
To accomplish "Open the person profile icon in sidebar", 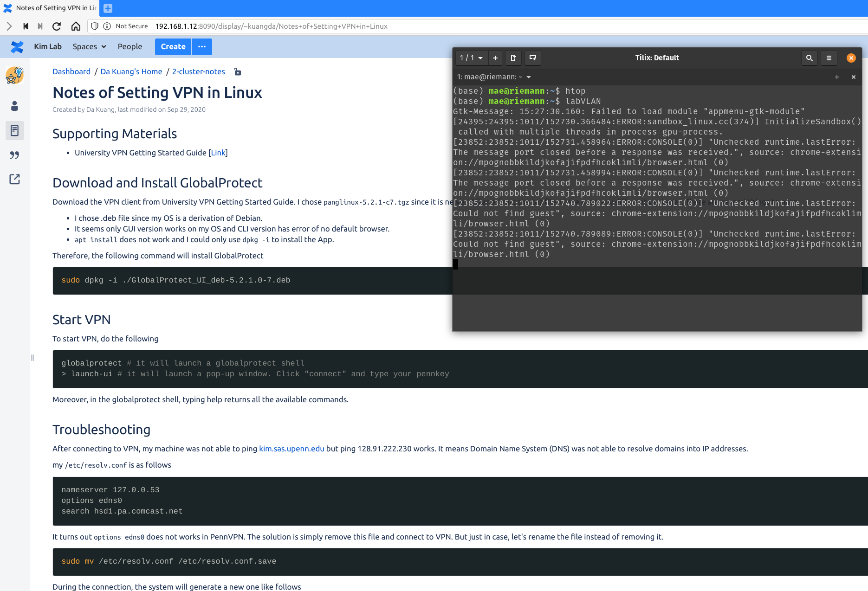I will (15, 106).
